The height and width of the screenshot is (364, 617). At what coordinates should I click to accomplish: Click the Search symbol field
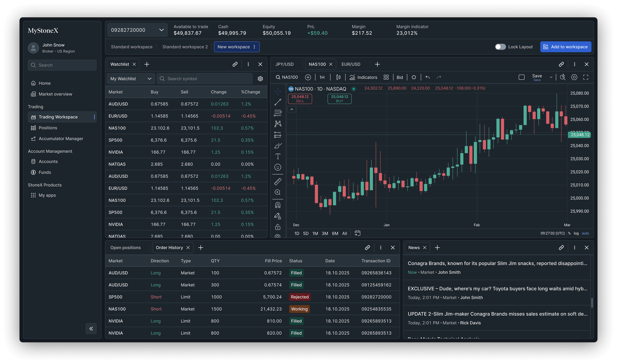click(x=205, y=79)
